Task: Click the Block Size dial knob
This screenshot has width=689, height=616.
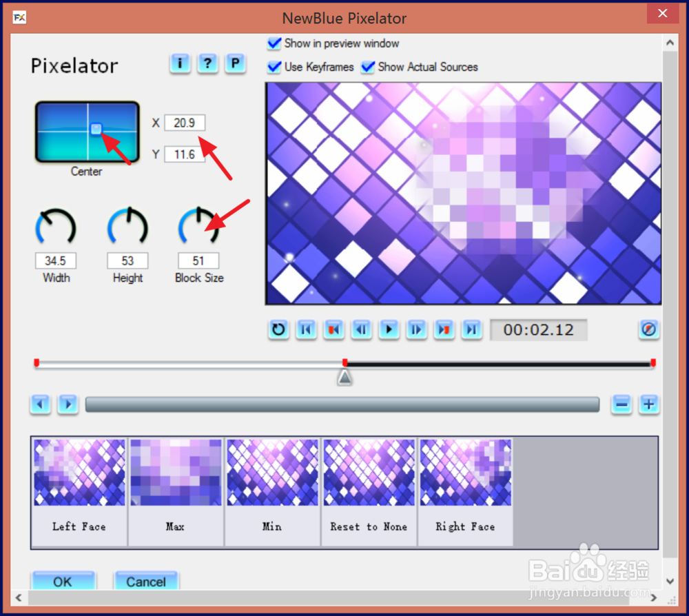Action: tap(198, 226)
